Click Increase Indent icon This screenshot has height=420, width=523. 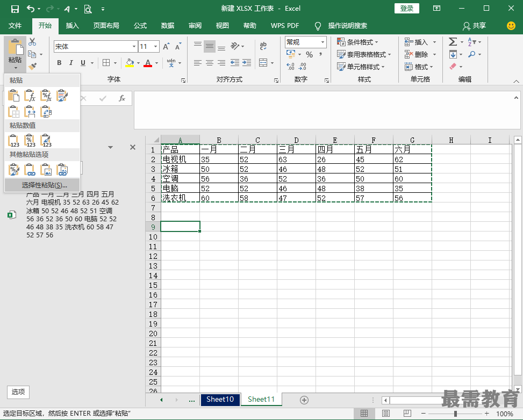[x=247, y=63]
